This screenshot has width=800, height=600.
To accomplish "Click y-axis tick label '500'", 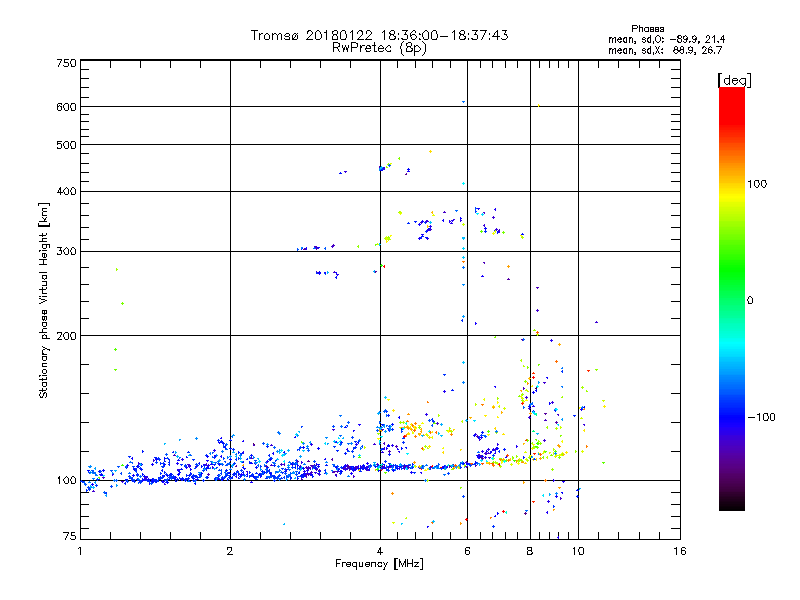I will (x=66, y=145).
